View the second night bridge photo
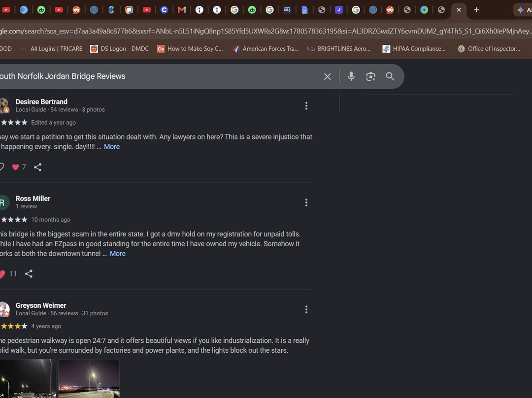This screenshot has height=398, width=532. coord(89,379)
